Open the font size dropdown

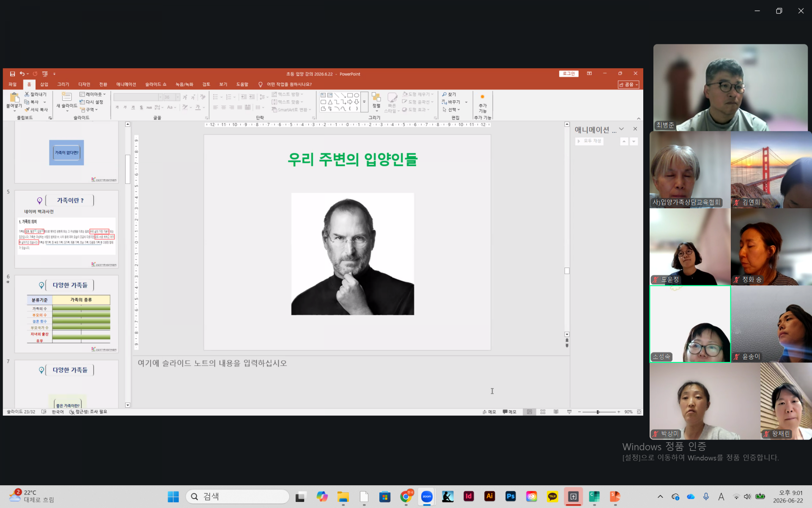click(x=178, y=97)
